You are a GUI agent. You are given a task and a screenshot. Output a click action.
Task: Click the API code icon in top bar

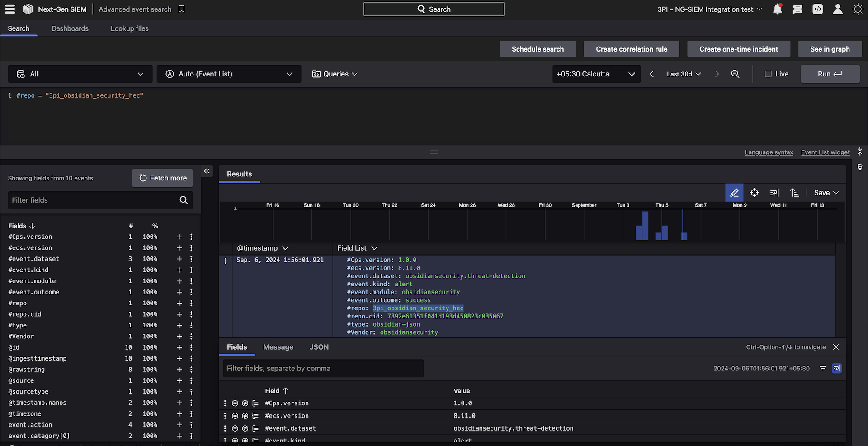coord(817,9)
